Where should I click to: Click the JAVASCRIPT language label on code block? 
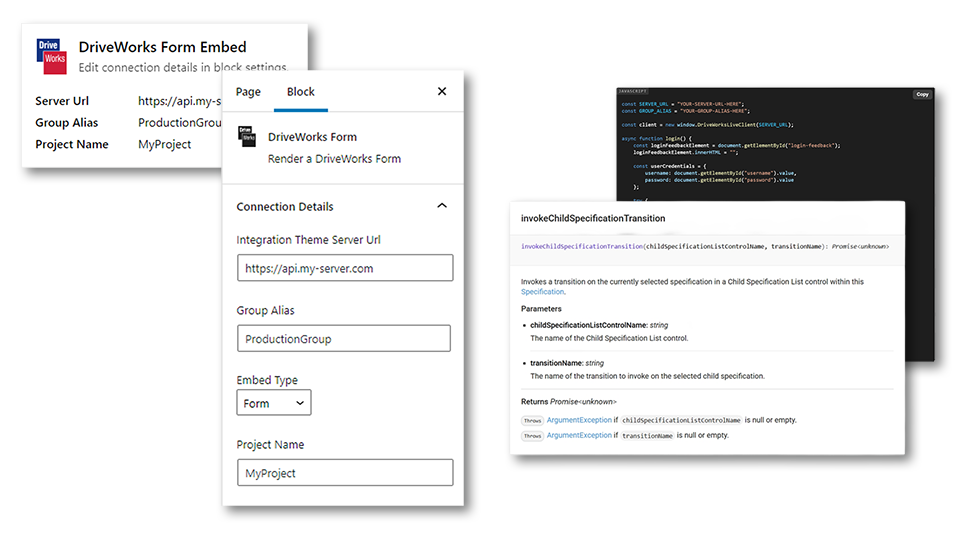pyautogui.click(x=633, y=90)
